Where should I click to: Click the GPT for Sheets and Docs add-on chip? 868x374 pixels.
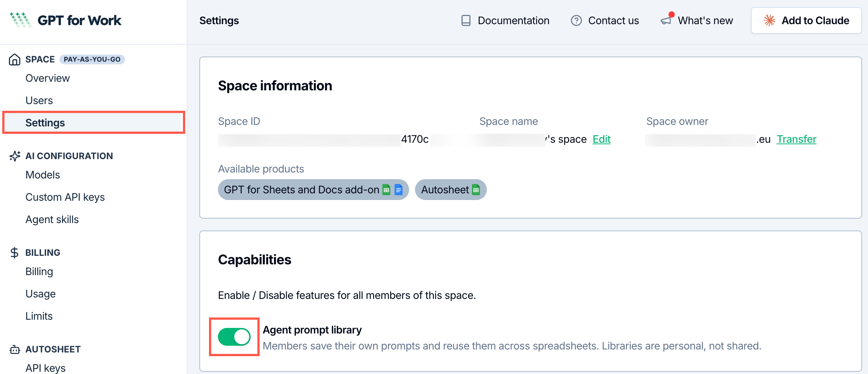coord(314,190)
